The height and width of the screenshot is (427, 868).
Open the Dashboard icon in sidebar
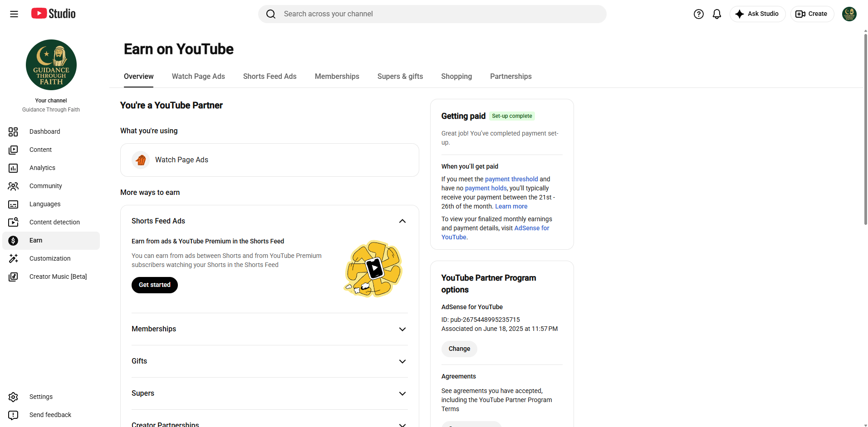coord(13,131)
